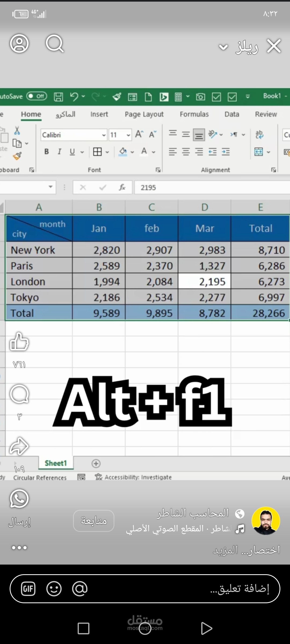
Task: Open the Data ribbon tab
Action: pos(232,114)
